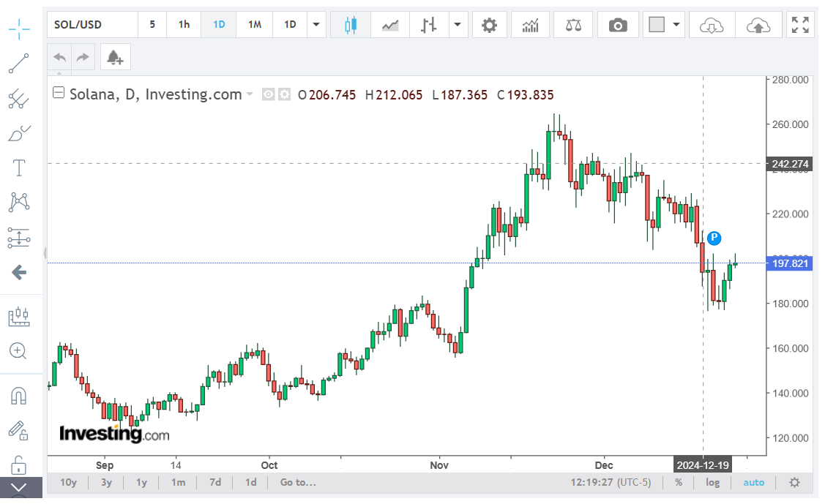Click the back arrow tool icon
Image resolution: width=836 pixels, height=504 pixels.
tap(18, 272)
